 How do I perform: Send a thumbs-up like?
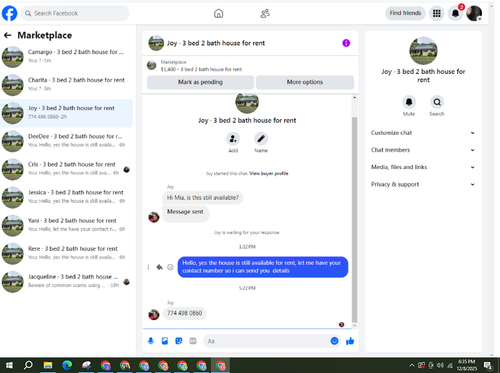[x=350, y=341]
